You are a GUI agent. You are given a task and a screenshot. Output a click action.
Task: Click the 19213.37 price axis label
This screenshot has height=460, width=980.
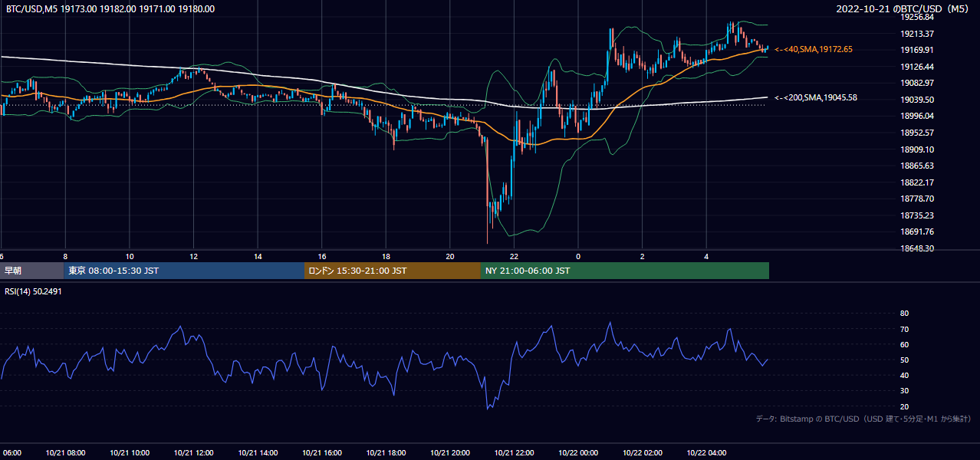point(916,34)
